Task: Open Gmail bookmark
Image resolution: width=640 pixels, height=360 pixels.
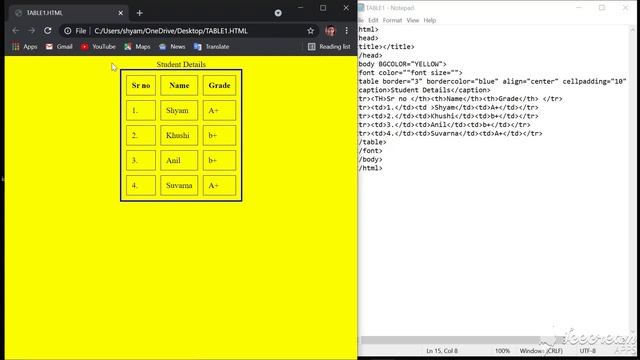Action: pyautogui.click(x=59, y=47)
